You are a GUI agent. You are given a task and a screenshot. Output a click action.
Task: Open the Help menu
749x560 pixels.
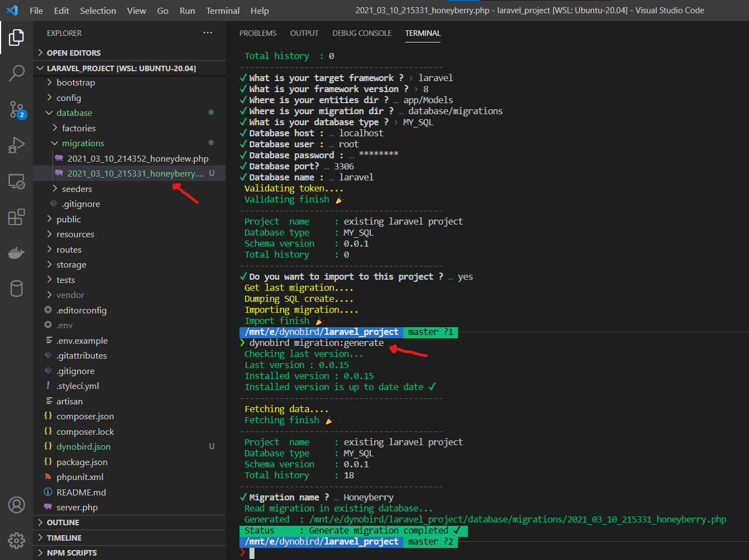(x=259, y=10)
